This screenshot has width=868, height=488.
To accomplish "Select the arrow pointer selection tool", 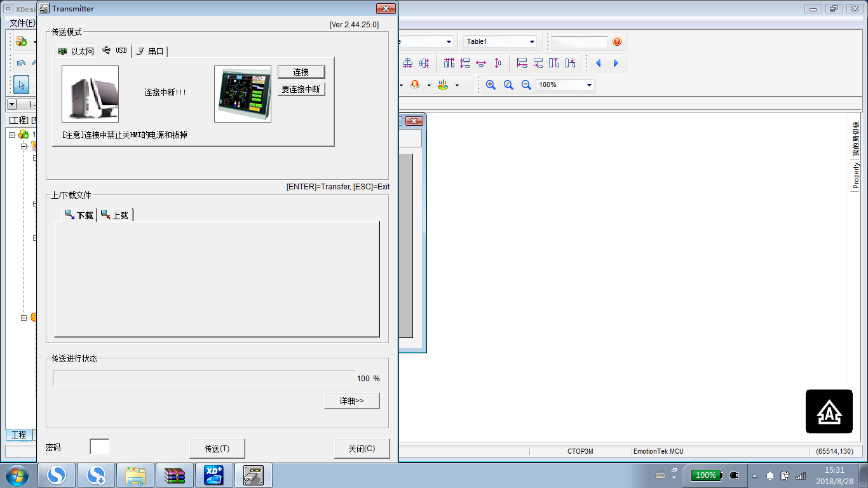I will (21, 85).
